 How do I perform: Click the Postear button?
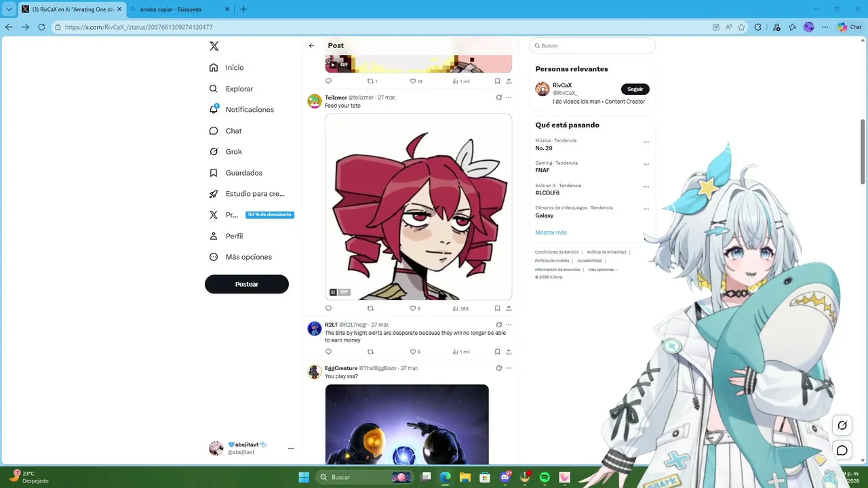point(247,284)
